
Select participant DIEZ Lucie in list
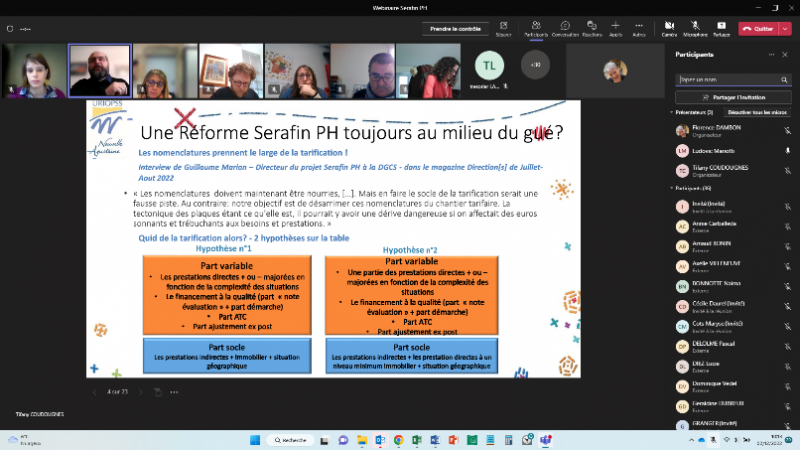click(732, 366)
